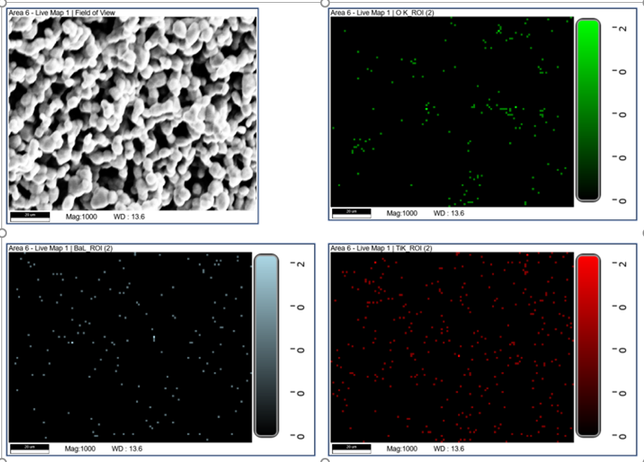Image resolution: width=644 pixels, height=462 pixels.
Task: Click the red intensity color bar
Action: [x=588, y=345]
